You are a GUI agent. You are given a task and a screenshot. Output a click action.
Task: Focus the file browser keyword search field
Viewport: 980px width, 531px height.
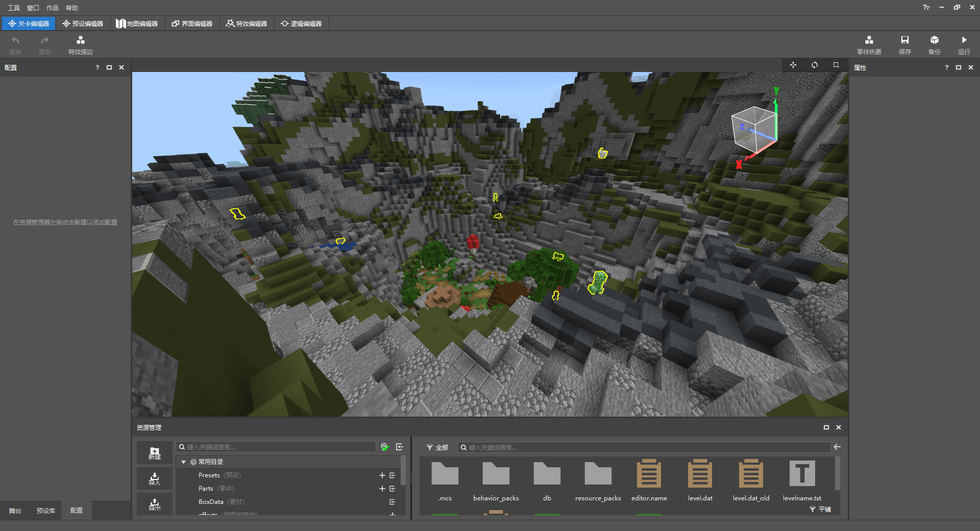pos(644,447)
